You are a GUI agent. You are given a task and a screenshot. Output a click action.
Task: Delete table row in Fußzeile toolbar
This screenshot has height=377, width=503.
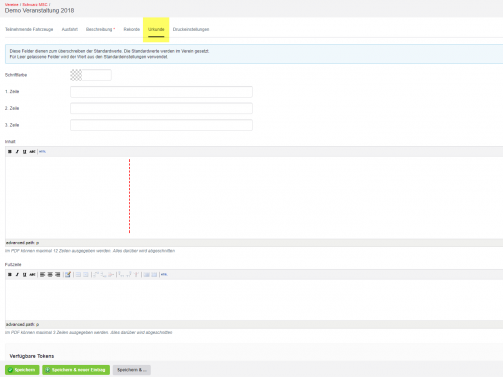pos(111,275)
